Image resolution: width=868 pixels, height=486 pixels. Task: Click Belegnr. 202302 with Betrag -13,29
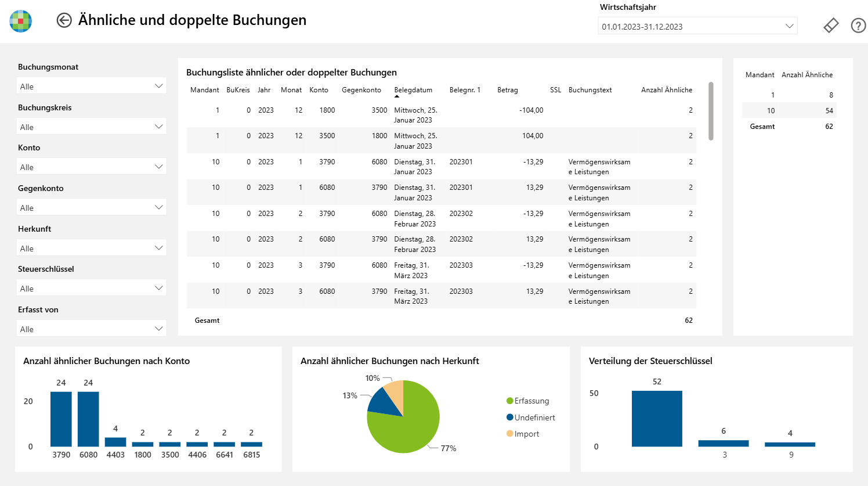tap(461, 214)
